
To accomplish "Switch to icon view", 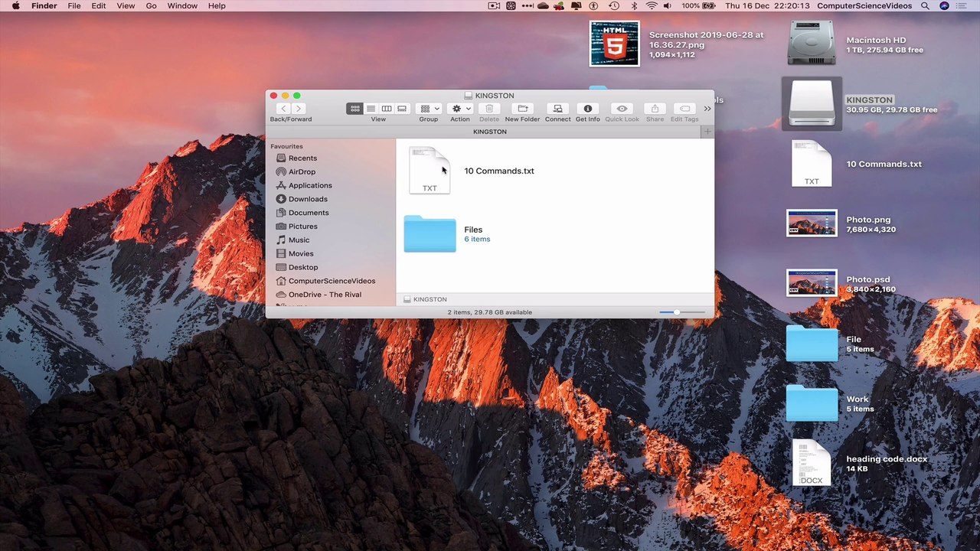I will pos(354,109).
